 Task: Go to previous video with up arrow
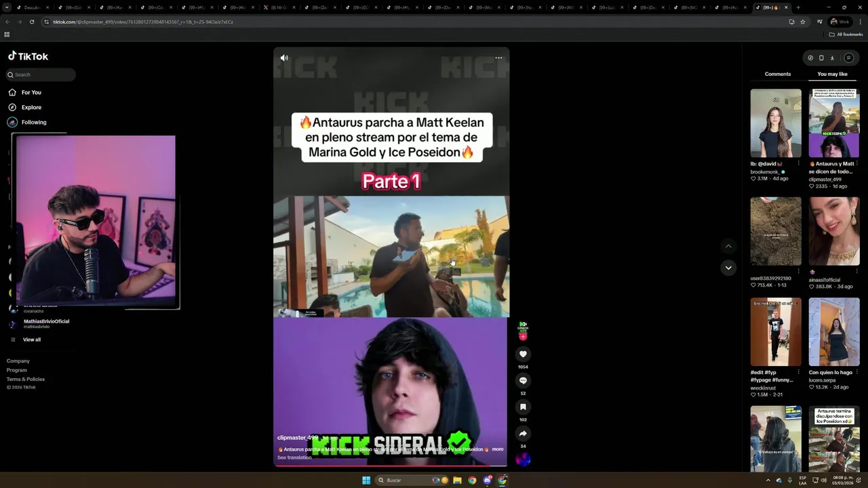[x=728, y=246]
